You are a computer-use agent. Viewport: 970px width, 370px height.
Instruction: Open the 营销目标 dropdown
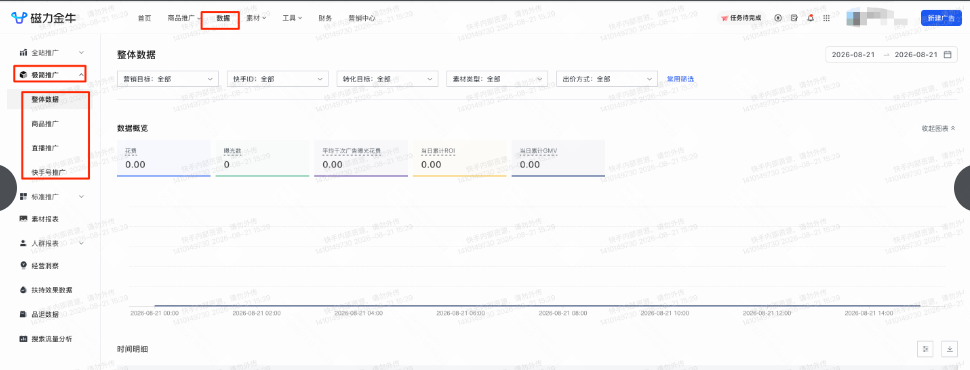click(x=168, y=79)
